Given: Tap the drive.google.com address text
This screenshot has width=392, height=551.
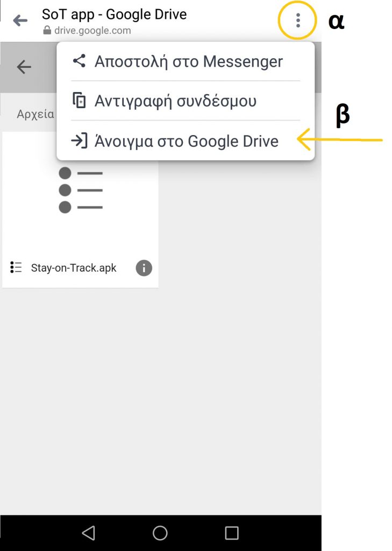Looking at the screenshot, I should pos(92,31).
